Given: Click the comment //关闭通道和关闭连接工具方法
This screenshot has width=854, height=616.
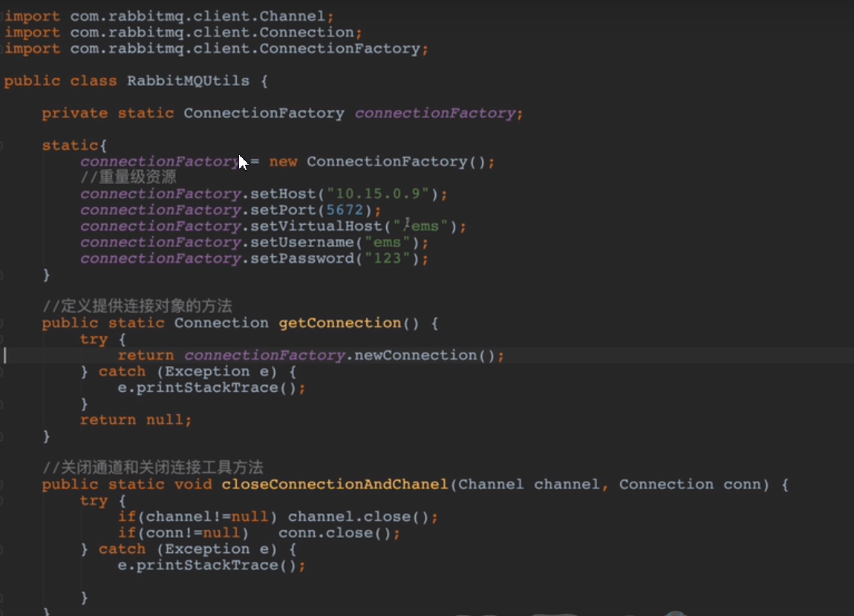Looking at the screenshot, I should [x=152, y=468].
